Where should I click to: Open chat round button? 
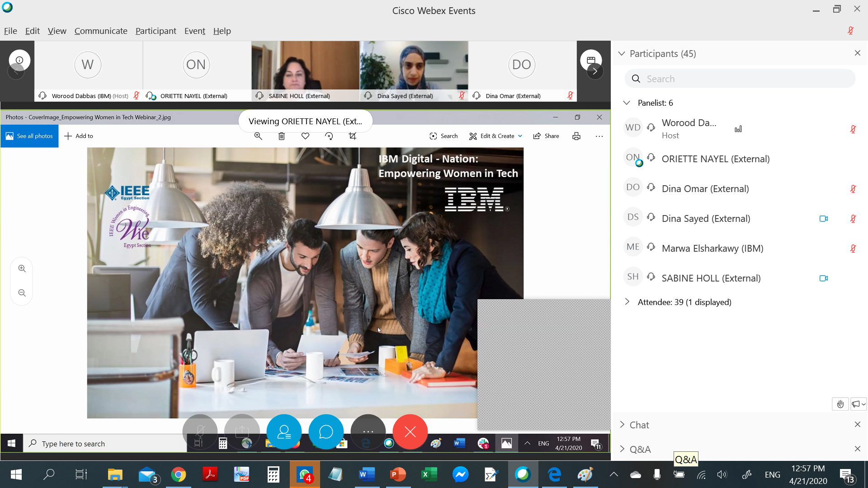(x=326, y=432)
